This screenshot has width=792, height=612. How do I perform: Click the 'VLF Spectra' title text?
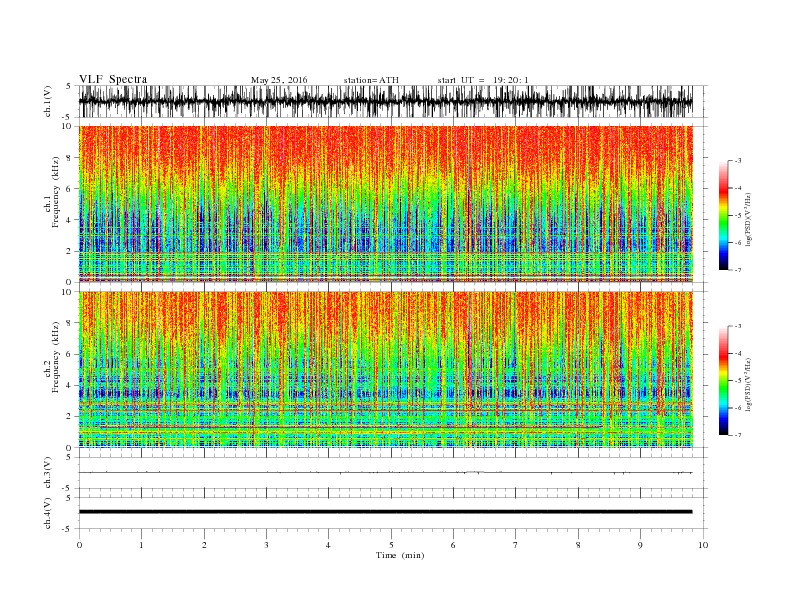113,79
